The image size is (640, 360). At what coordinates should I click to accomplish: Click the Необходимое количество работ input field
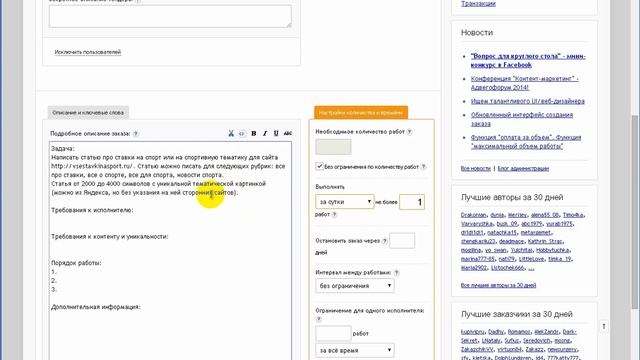pos(333,147)
